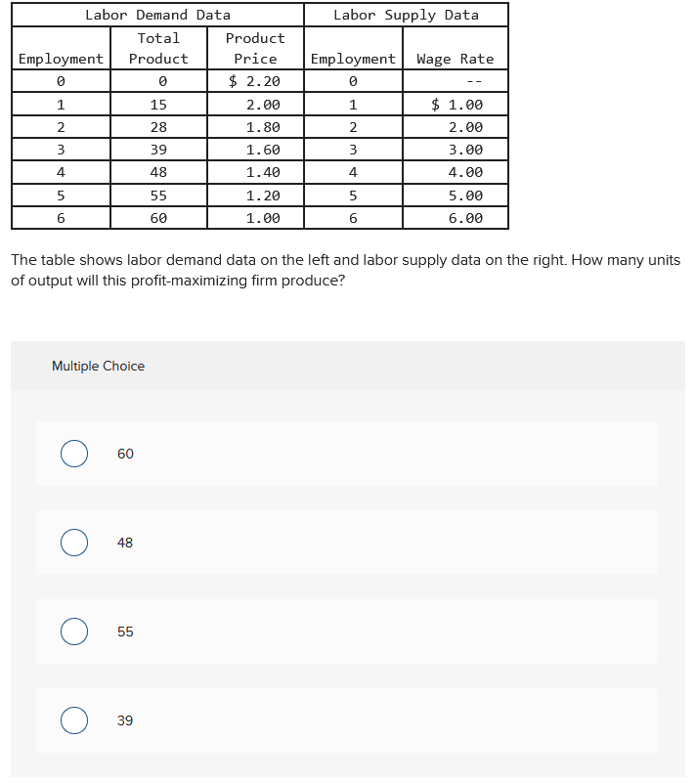Click the Employment column heading in demand table
Viewport: 695px width, 784px height.
click(x=61, y=59)
